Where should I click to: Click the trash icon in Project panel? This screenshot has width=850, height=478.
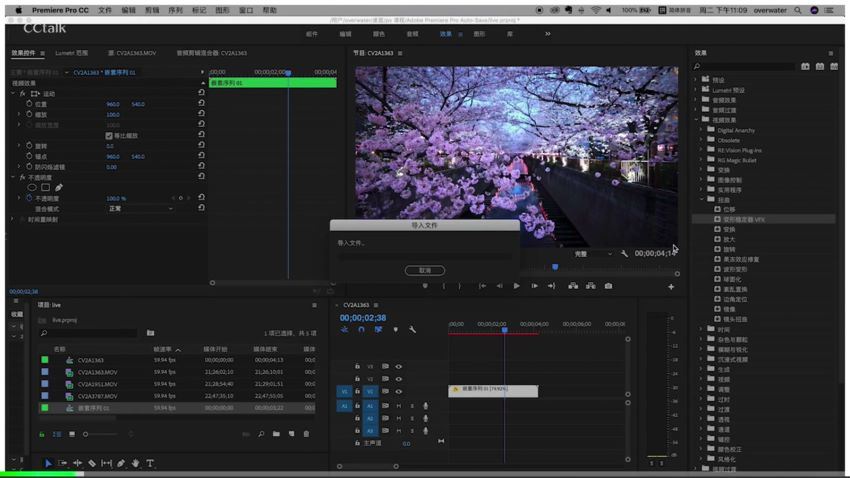click(306, 434)
